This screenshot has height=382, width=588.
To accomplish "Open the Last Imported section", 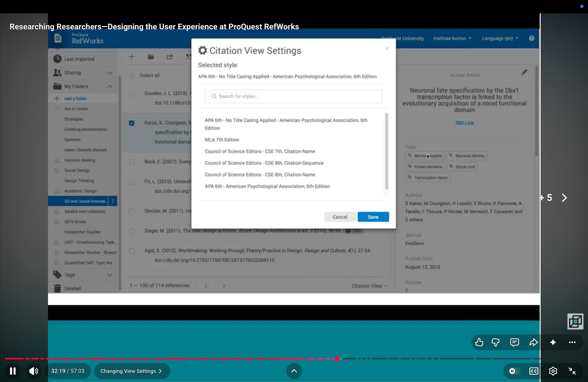I will (x=79, y=59).
